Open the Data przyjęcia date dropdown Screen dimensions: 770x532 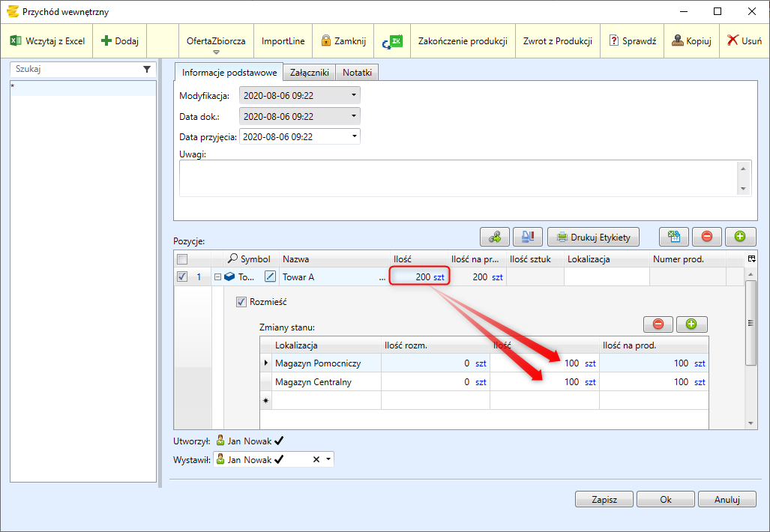coord(354,137)
